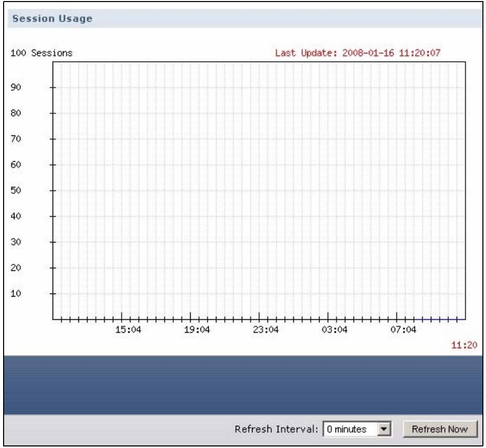486x448 pixels.
Task: Click the 03:04 time axis label
Action: point(335,330)
